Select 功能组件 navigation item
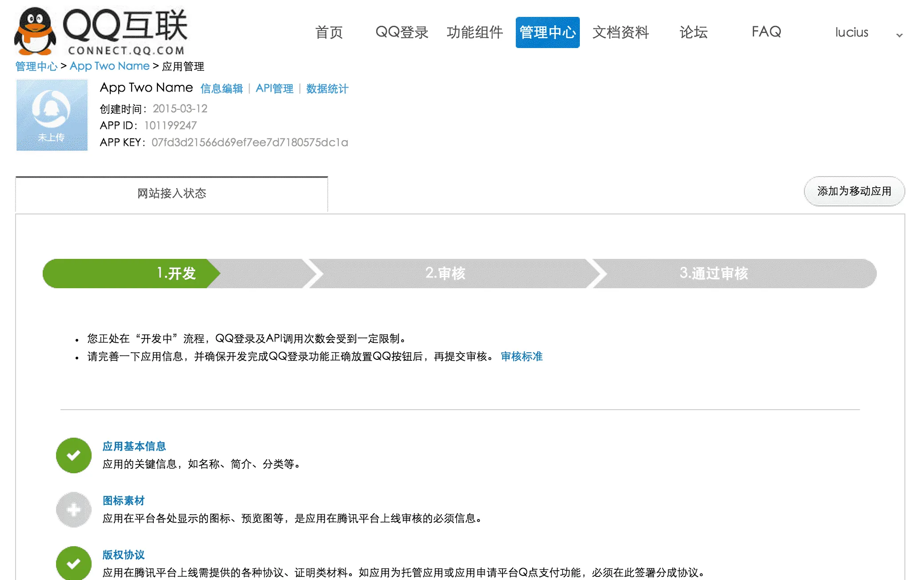 click(x=474, y=32)
